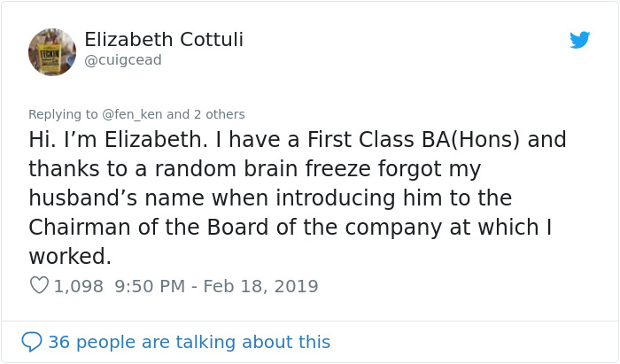
Task: Click the speech bubble conversation icon
Action: (32, 342)
